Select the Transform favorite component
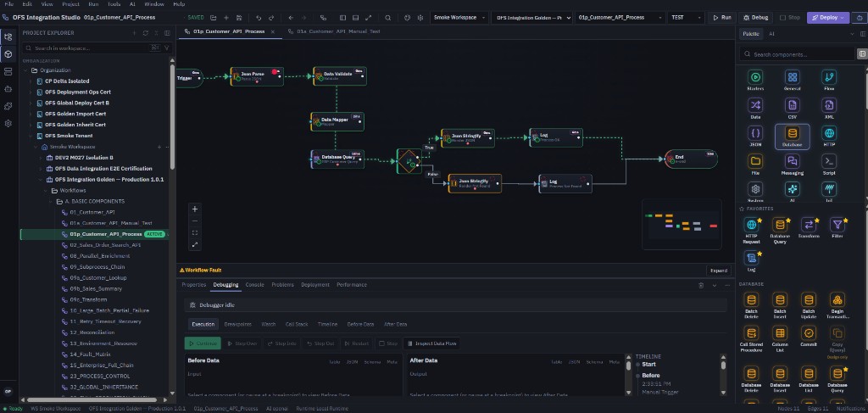The height and width of the screenshot is (413, 868). pos(808,228)
